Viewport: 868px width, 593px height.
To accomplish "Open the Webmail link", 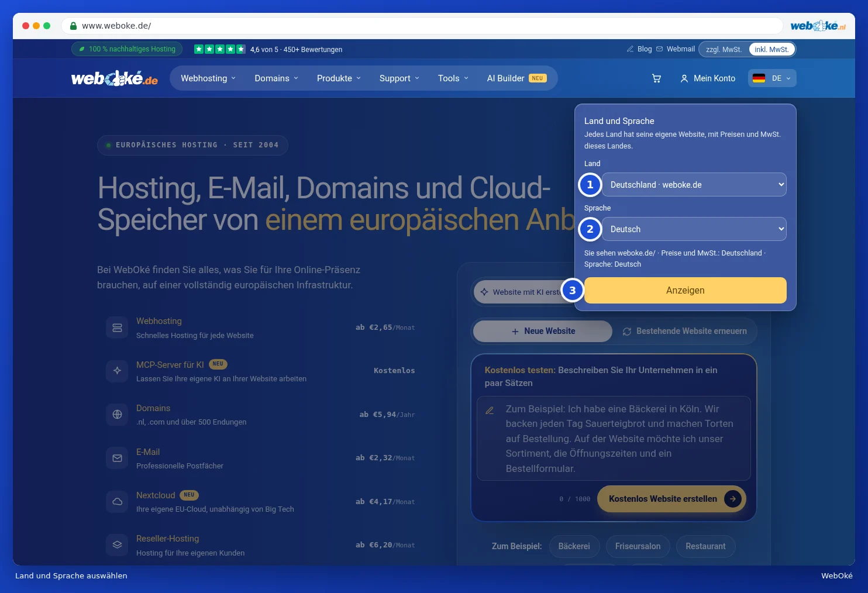I will [x=676, y=49].
